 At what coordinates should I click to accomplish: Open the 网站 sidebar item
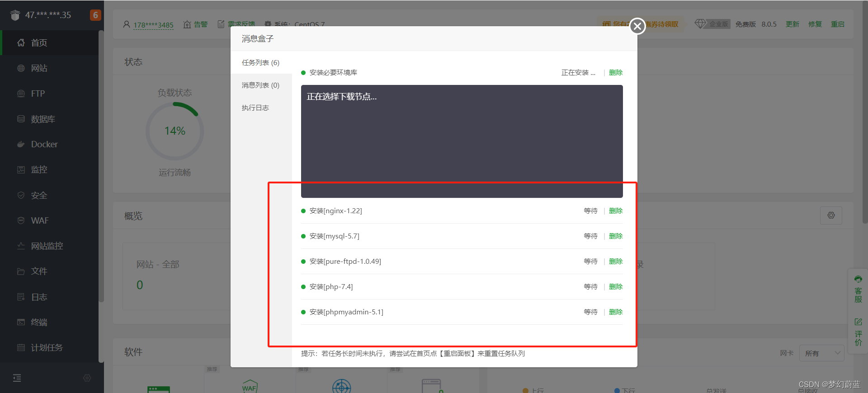(49, 68)
